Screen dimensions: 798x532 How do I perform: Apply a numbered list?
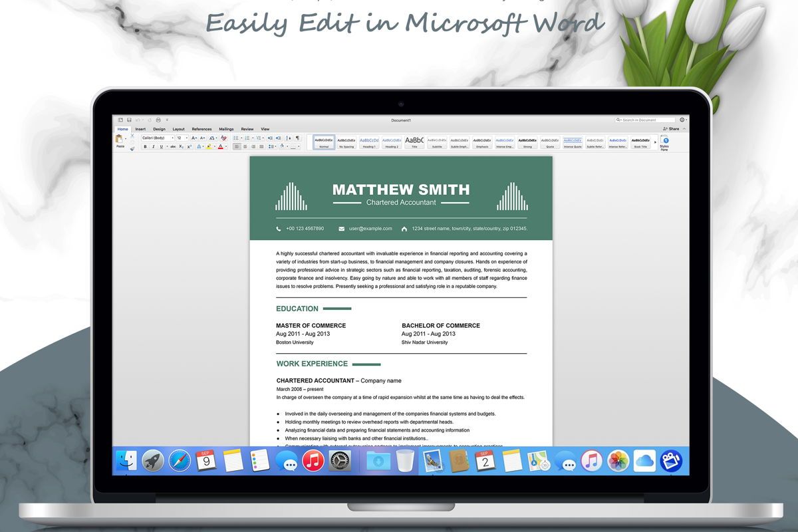click(247, 138)
